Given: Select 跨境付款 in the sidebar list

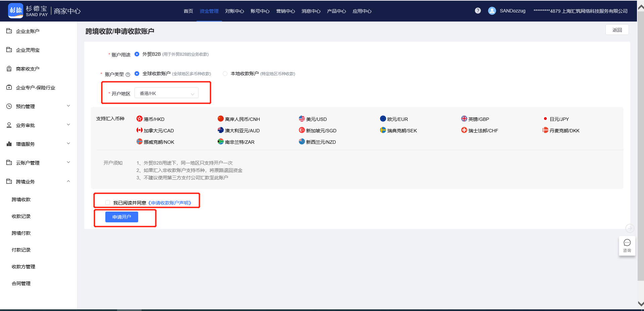Looking at the screenshot, I should click(21, 233).
